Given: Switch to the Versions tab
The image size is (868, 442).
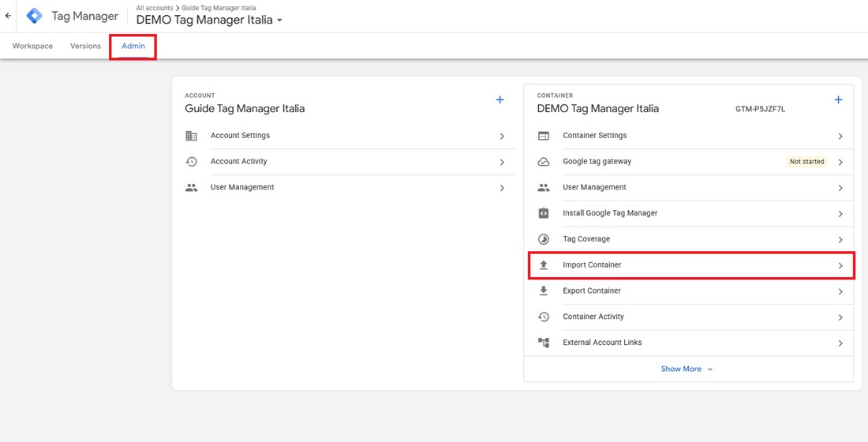Looking at the screenshot, I should pyautogui.click(x=85, y=46).
